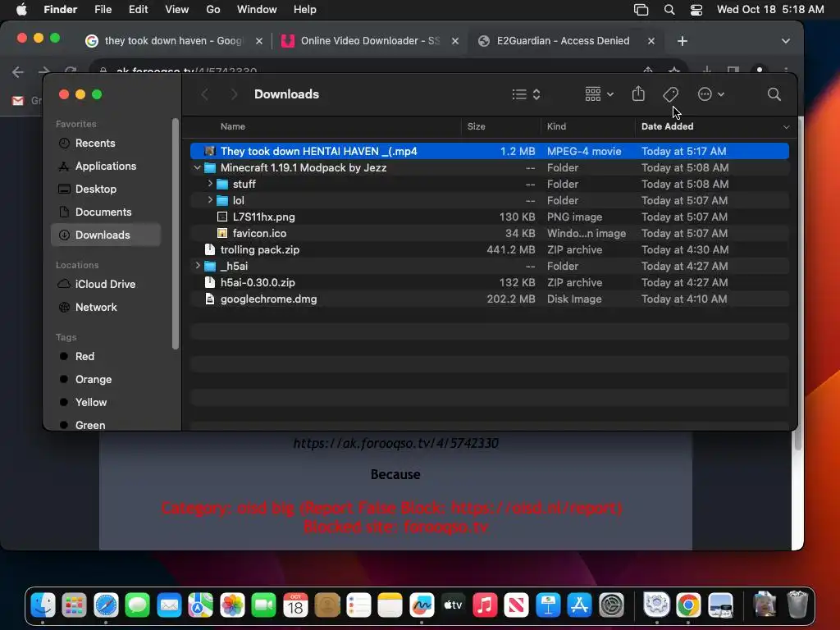Screen dimensions: 840x630
Task: Select h5ai-0.30.0.zip file
Action: [489, 282]
